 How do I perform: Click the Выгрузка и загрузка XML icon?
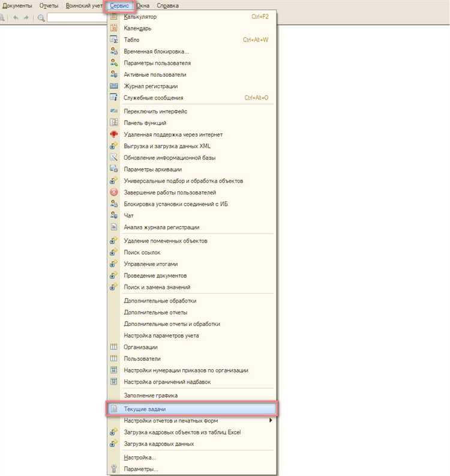click(x=113, y=146)
